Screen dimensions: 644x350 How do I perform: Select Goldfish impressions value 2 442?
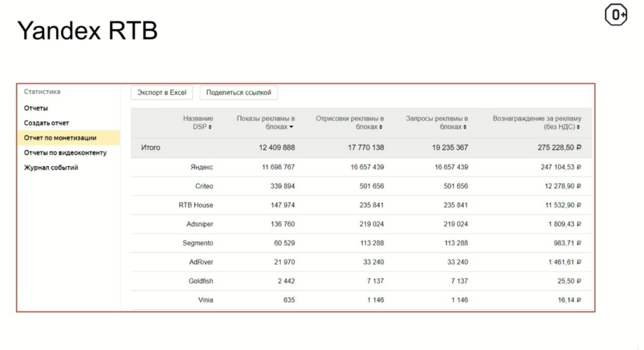[286, 281]
